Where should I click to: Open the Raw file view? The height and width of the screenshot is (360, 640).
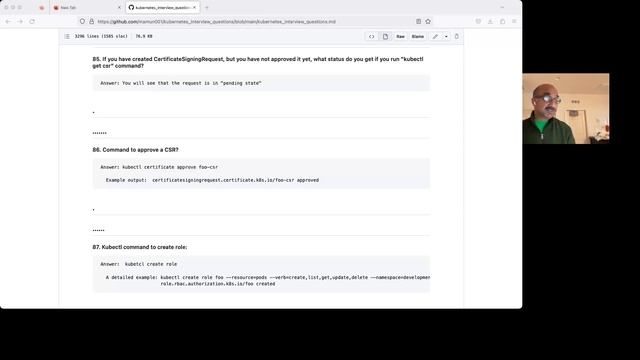(x=400, y=36)
